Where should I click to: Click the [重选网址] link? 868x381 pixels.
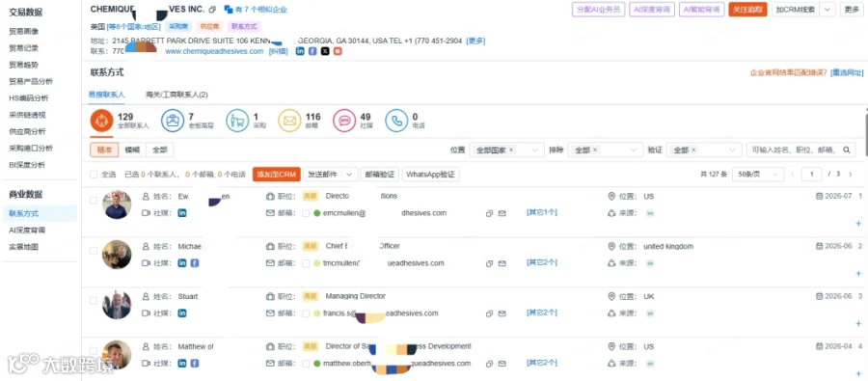(x=847, y=72)
